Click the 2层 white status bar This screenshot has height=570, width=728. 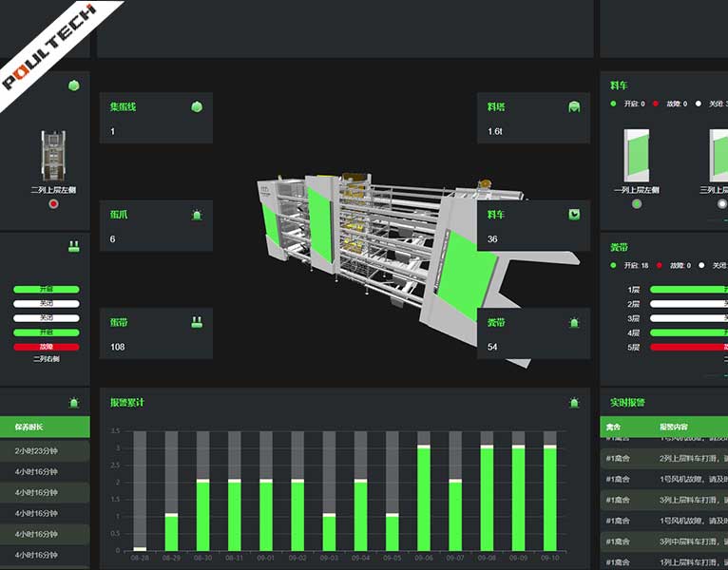689,304
